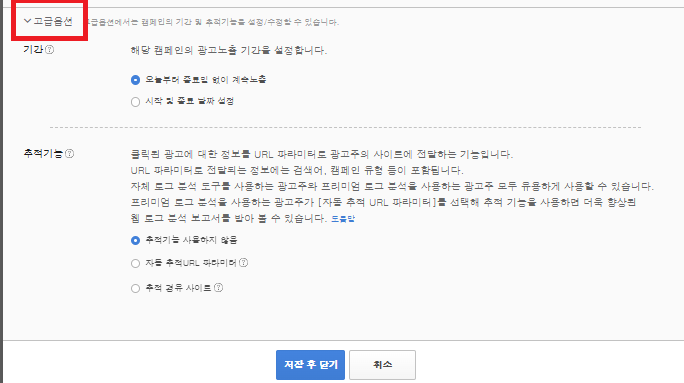Click the 고급옵션 heading text
The width and height of the screenshot is (684, 383).
(x=53, y=21)
